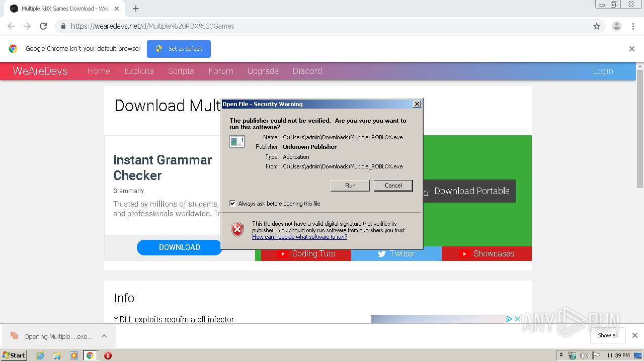This screenshot has width=644, height=362.
Task: Open Chrome profile avatar
Action: pos(616,26)
